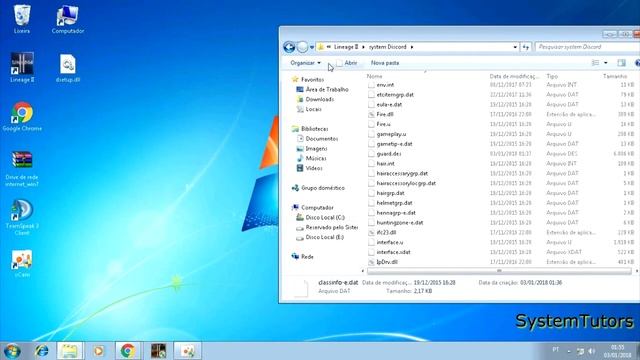Select the file interface.xdat
The height and width of the screenshot is (360, 640).
393,252
